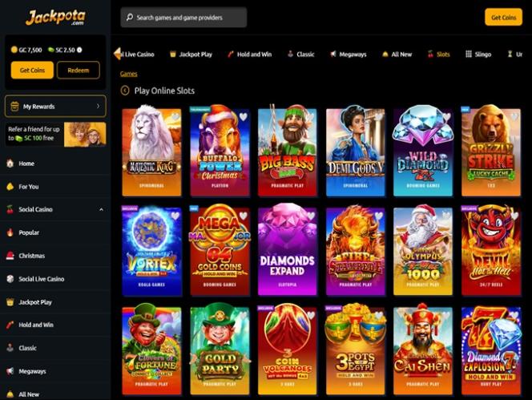Collapse the Social Casino section
This screenshot has width=532, height=400.
(x=101, y=209)
